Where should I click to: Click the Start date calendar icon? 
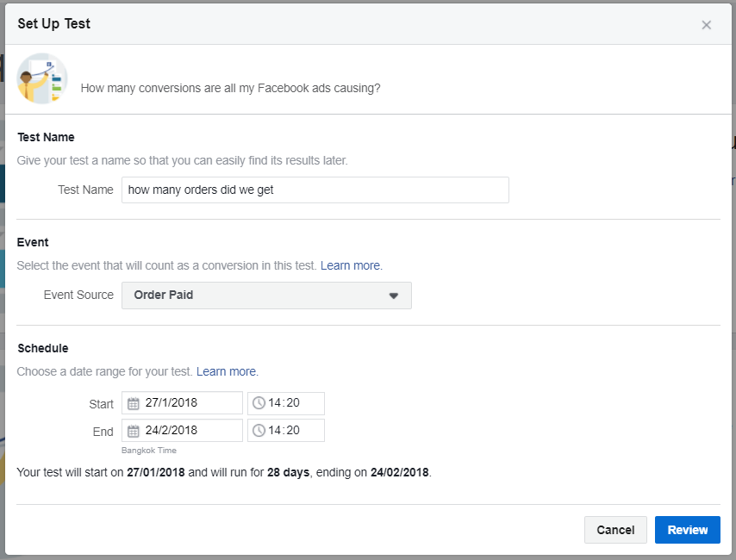point(134,403)
